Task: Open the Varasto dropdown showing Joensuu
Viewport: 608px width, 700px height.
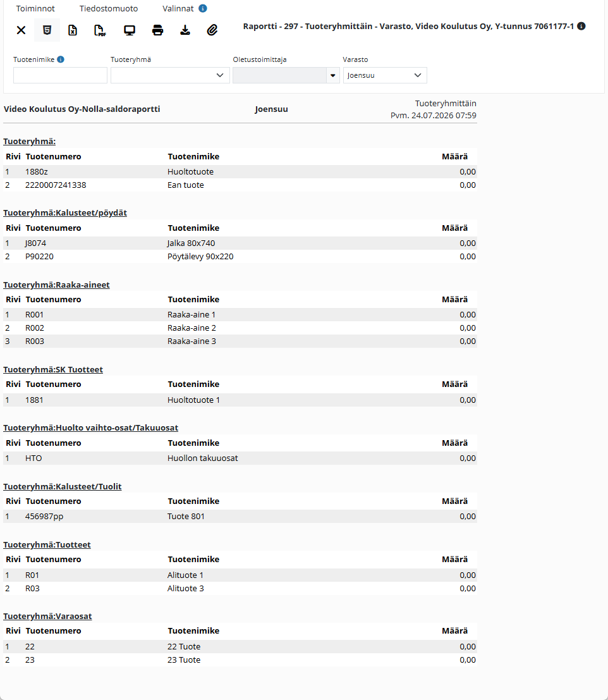Action: [385, 75]
